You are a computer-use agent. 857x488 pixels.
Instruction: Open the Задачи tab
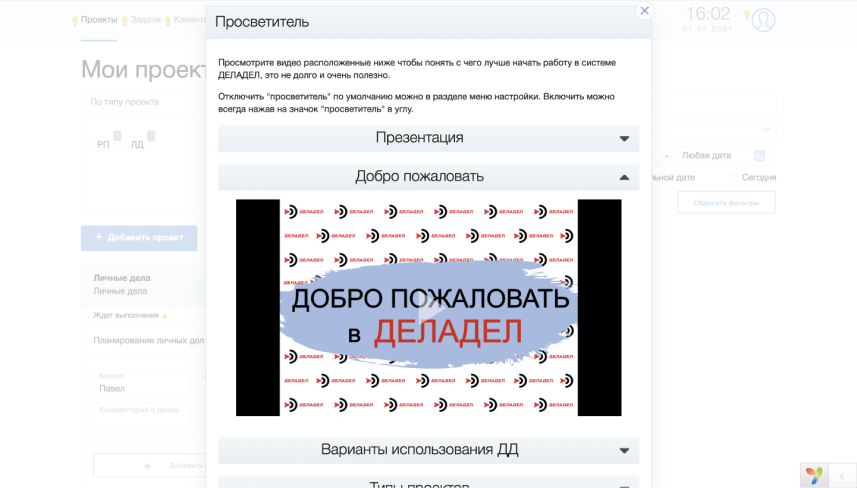(x=145, y=20)
